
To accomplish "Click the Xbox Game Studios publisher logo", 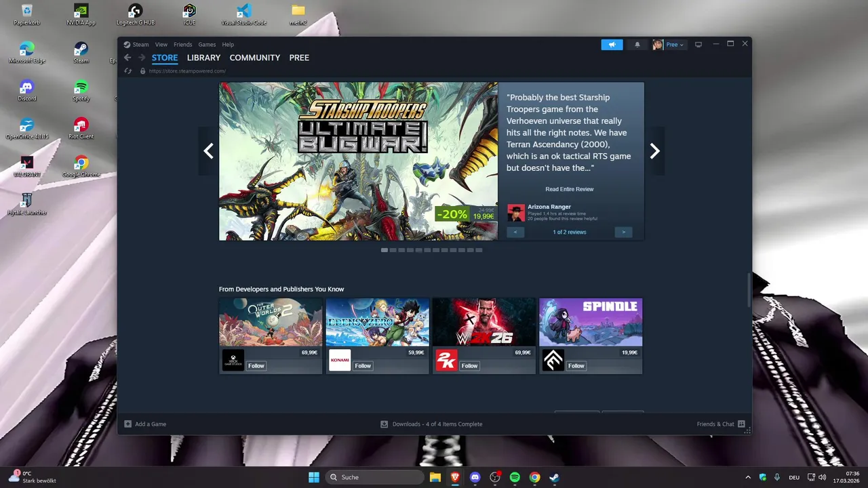I will (x=233, y=360).
